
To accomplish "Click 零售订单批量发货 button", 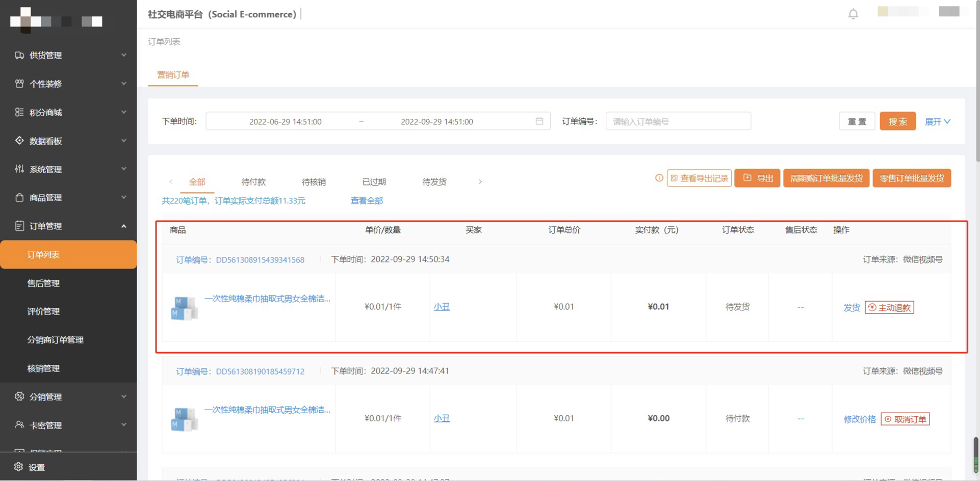I will [912, 178].
